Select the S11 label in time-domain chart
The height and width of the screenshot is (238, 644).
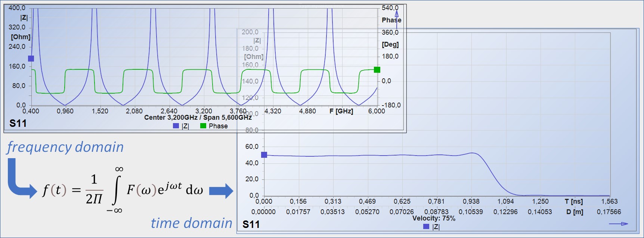click(251, 225)
